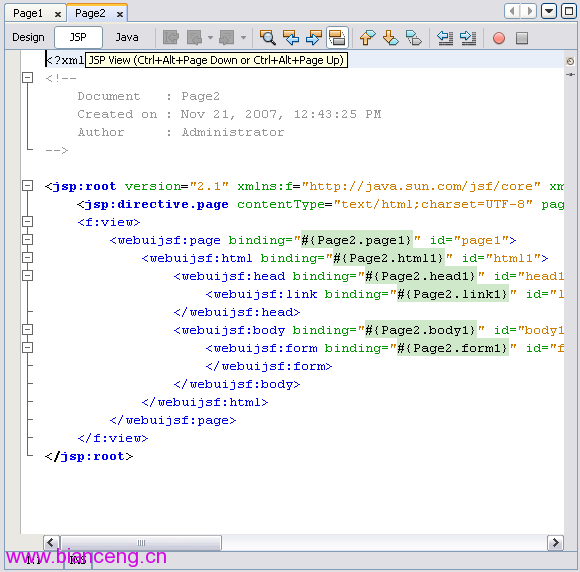Click Shift Line Left icon
Screen dimensions: 580x572
[445, 37]
